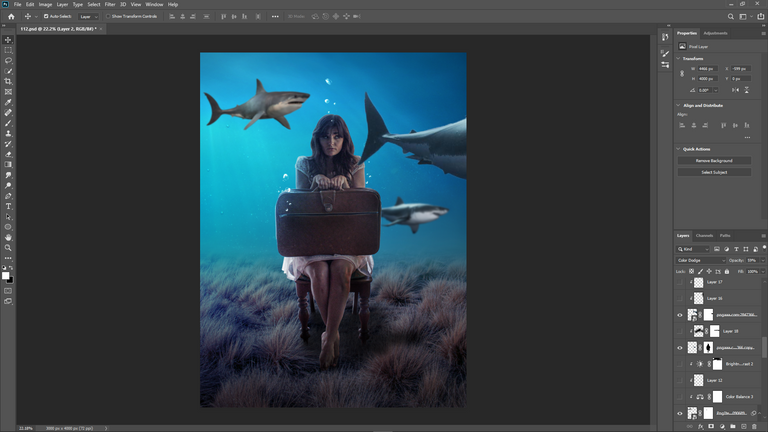Open the Fill value dropdown

763,271
